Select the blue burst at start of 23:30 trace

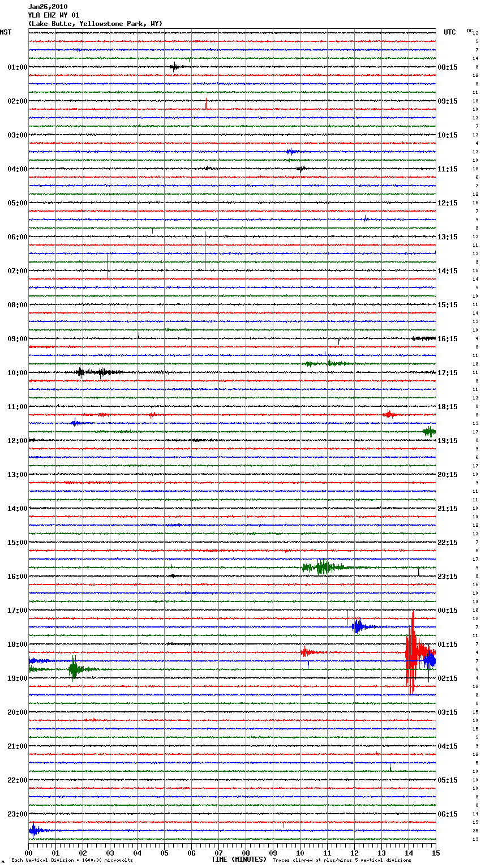(x=34, y=831)
